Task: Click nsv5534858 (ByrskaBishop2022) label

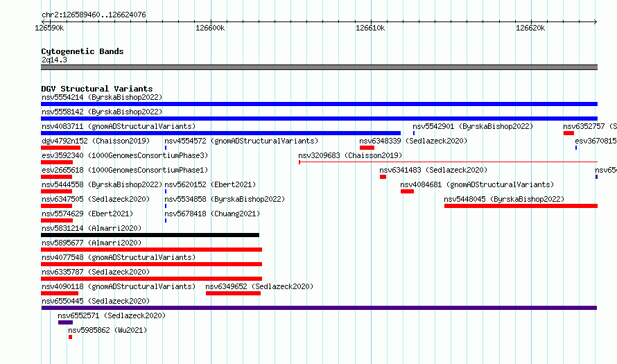Action: pos(225,199)
